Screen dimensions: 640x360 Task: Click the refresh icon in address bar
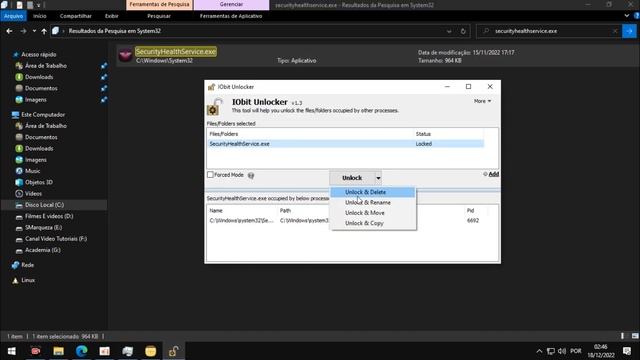463,31
